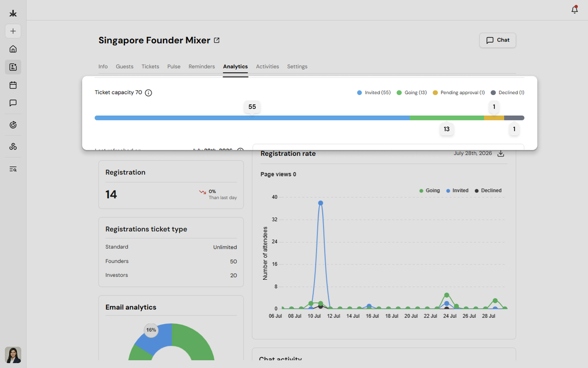The height and width of the screenshot is (368, 588).
Task: Click the registration count 14
Action: pyautogui.click(x=111, y=195)
